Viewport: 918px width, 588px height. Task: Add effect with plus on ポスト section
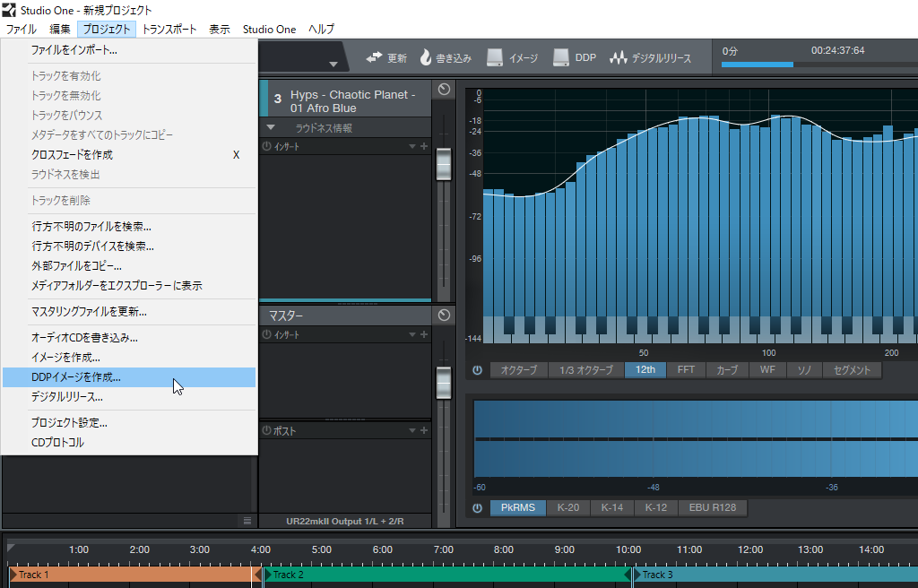pyautogui.click(x=424, y=430)
